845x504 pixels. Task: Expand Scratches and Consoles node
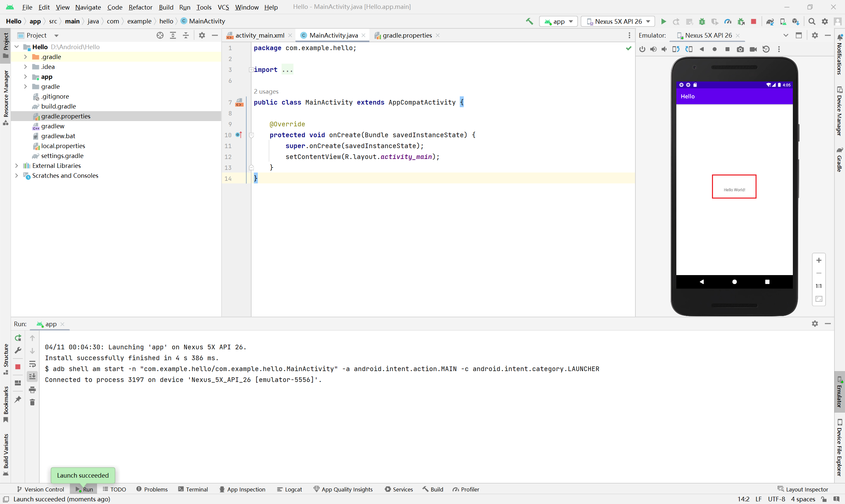[16, 175]
